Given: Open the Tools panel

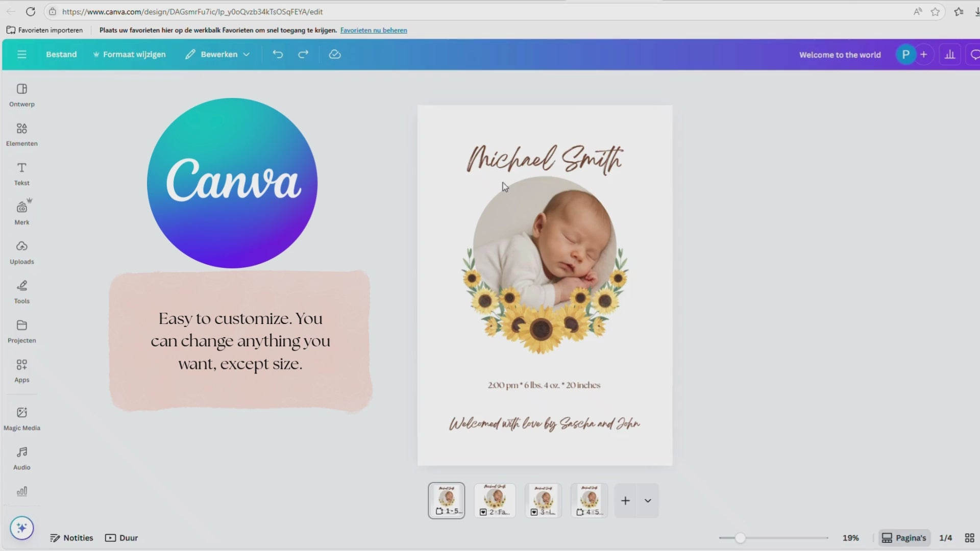Looking at the screenshot, I should coord(21,291).
